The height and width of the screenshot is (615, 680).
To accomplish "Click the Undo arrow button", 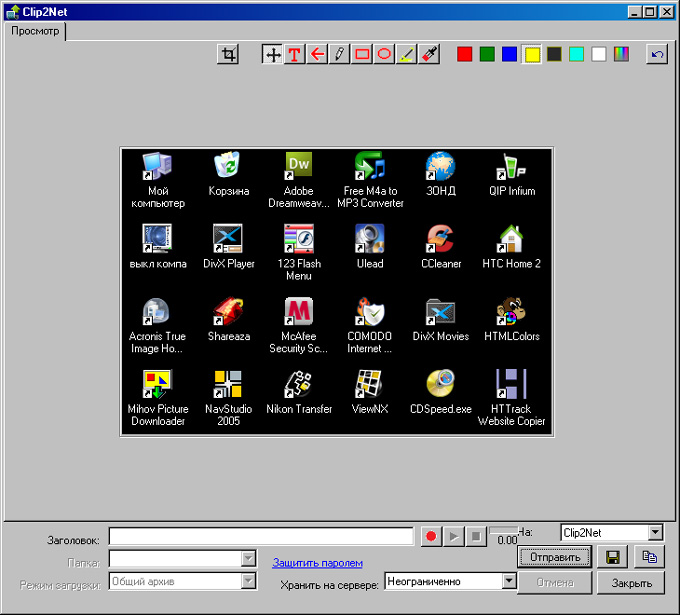I will [657, 55].
